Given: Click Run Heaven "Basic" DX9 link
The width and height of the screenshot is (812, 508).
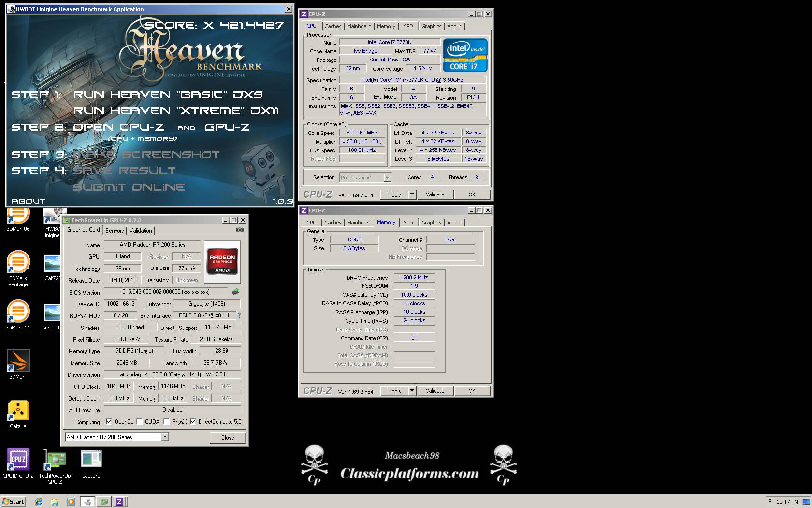Looking at the screenshot, I should 168,95.
